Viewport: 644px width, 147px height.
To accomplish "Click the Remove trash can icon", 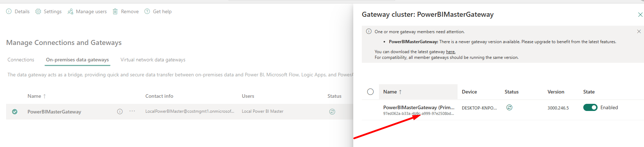I will (115, 11).
